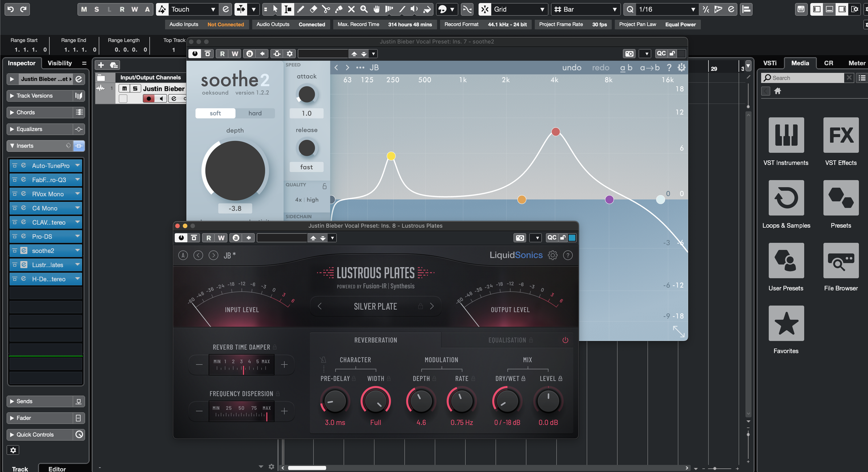Viewport: 868px width, 472px height.
Task: Select the hard mode in soothe2
Action: [255, 113]
